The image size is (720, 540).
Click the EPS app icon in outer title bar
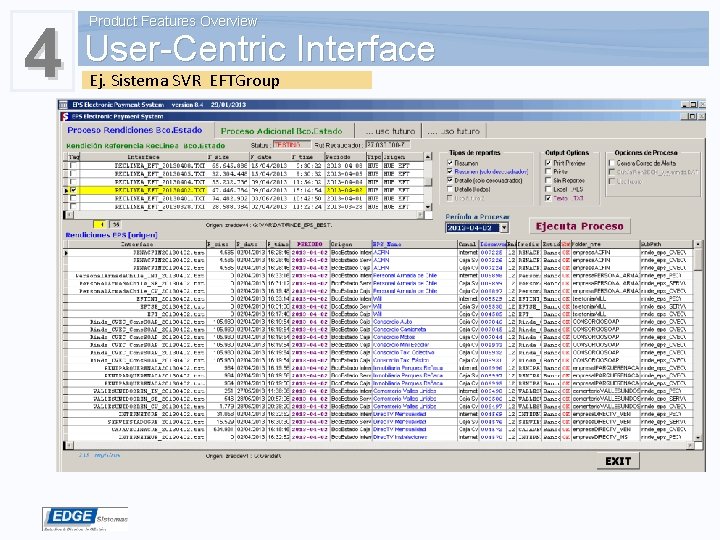pyautogui.click(x=64, y=105)
